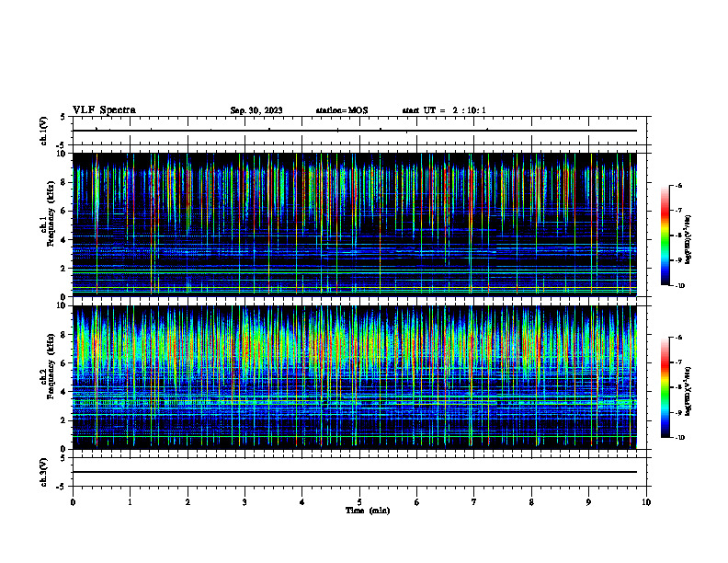728x563 pixels.
Task: Click the time axis tick label "1"
Action: tap(130, 502)
